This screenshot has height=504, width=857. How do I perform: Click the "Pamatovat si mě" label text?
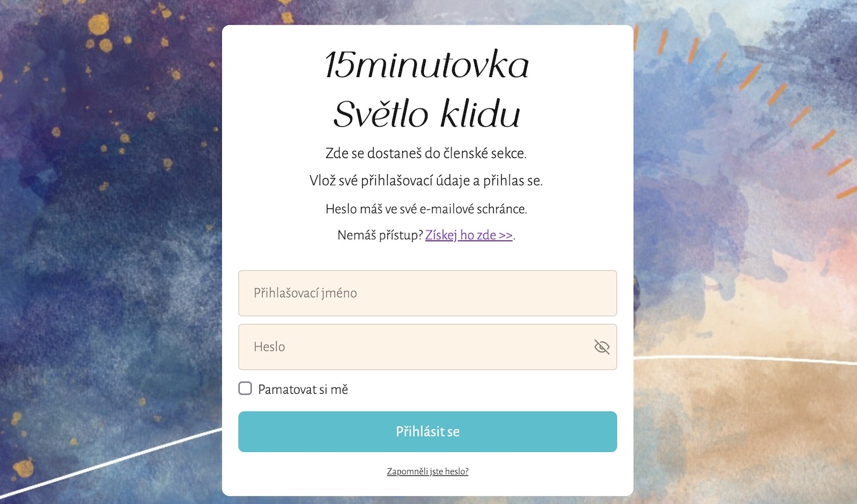click(x=303, y=390)
